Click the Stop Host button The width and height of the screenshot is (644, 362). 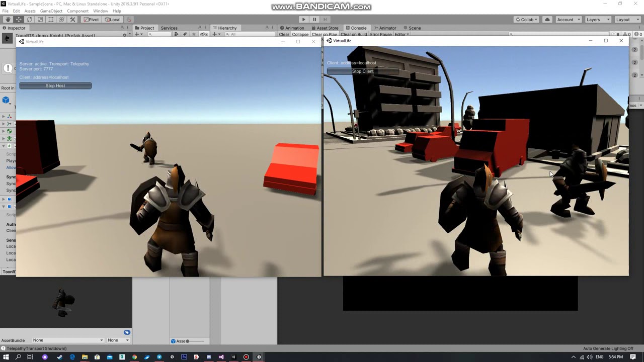(55, 86)
